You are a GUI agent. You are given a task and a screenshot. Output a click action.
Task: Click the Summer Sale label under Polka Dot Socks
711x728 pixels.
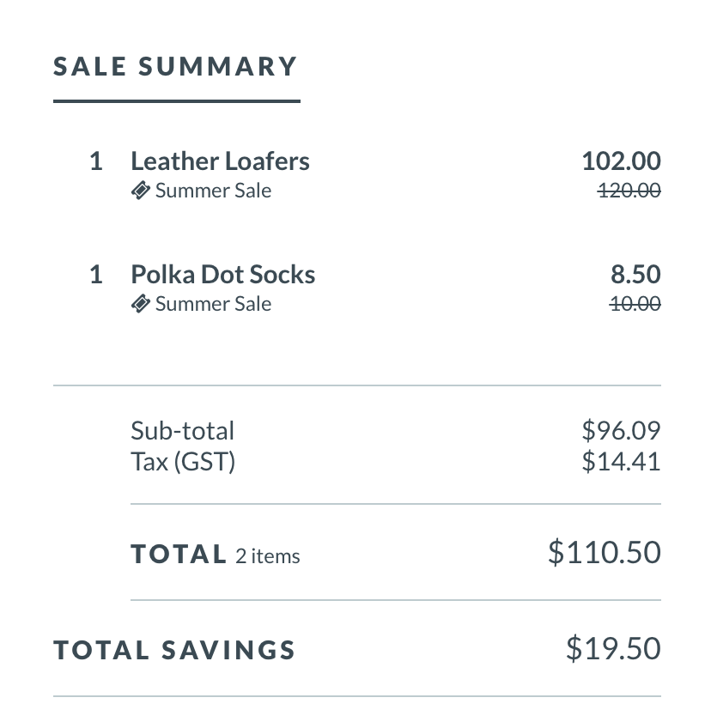click(x=213, y=304)
